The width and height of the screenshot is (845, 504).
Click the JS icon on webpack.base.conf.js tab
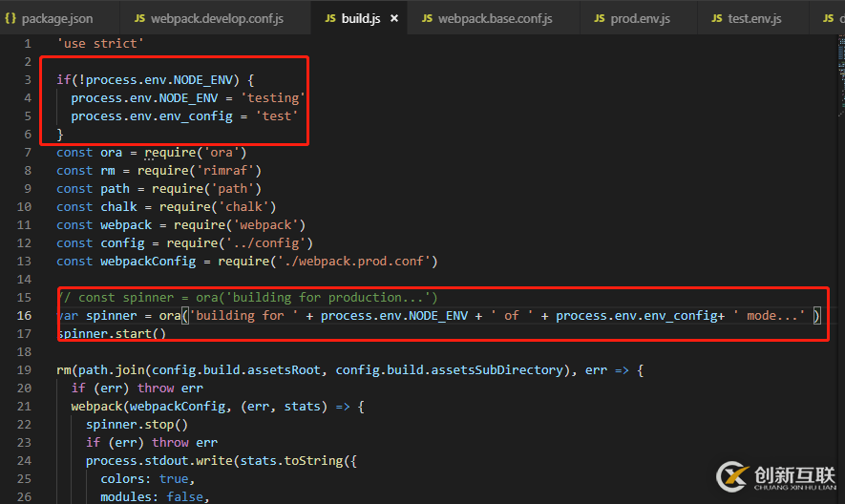click(427, 18)
